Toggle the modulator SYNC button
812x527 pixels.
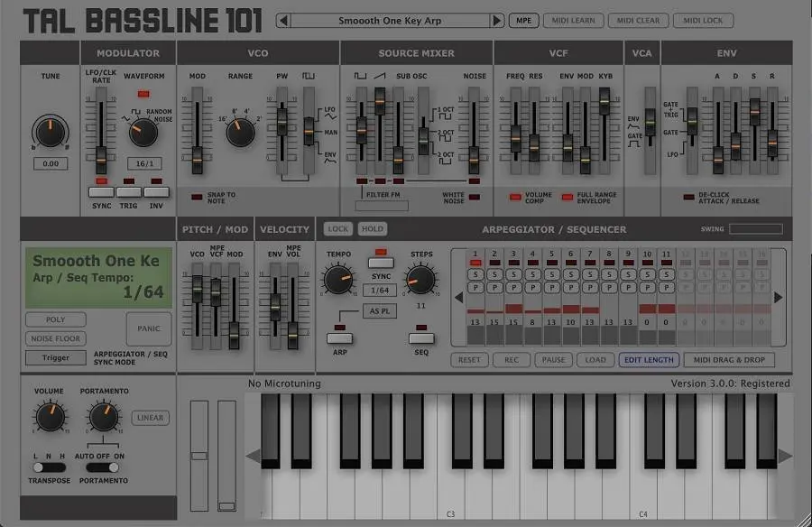coord(101,192)
